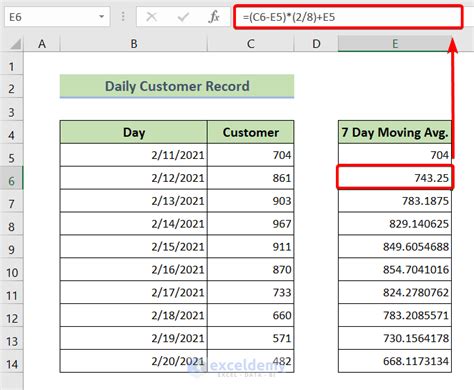Select column B header
Screen dimensions: 474x390
(134, 44)
